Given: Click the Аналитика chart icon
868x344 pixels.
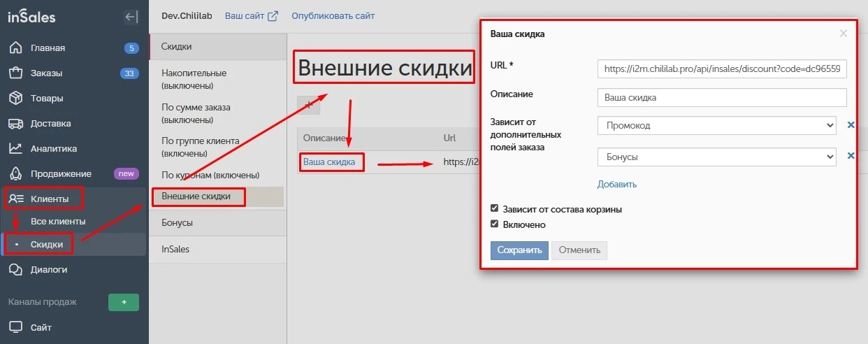Looking at the screenshot, I should pos(15,149).
